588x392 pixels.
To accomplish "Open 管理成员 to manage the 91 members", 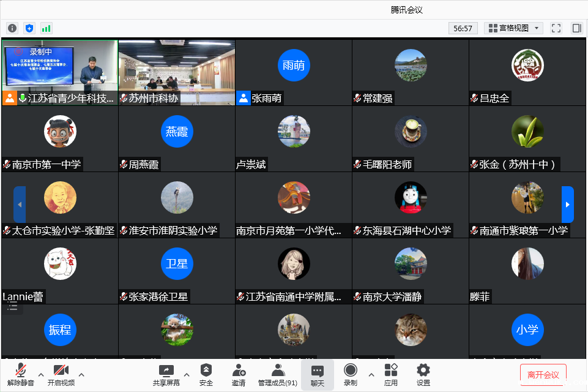I will click(x=278, y=374).
